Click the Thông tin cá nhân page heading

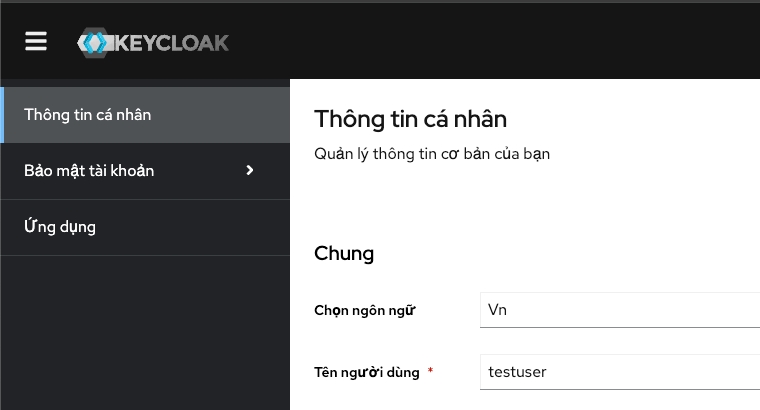(x=411, y=119)
